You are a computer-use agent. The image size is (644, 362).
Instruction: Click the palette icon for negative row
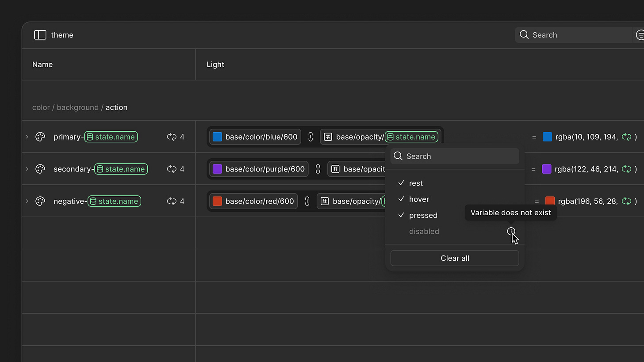point(40,201)
